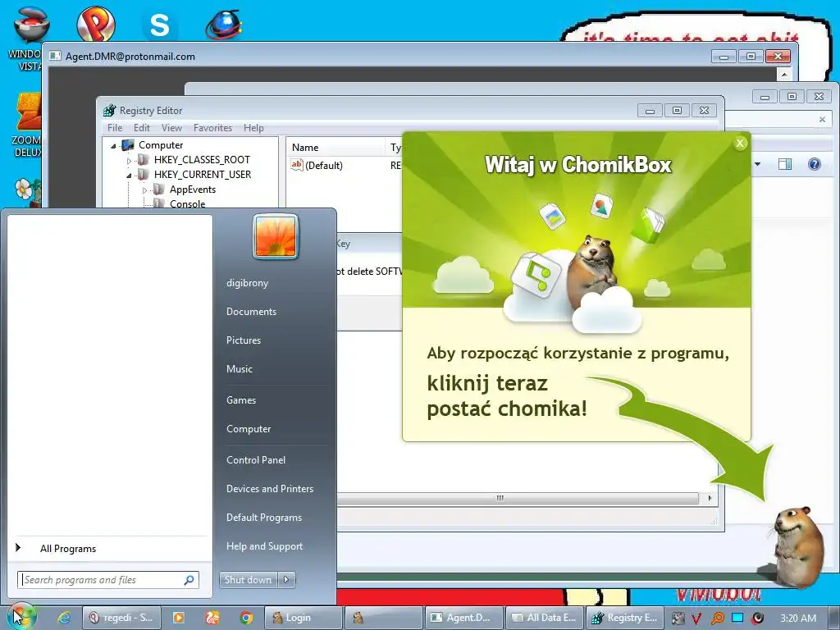Select the Computer root node in Registry Editor
Viewport: 840px width, 630px height.
(160, 145)
